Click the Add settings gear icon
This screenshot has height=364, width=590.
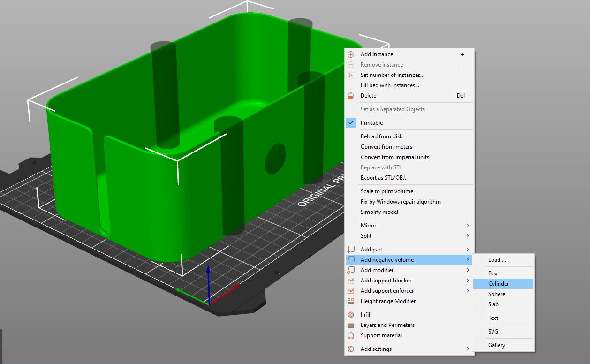(351, 349)
